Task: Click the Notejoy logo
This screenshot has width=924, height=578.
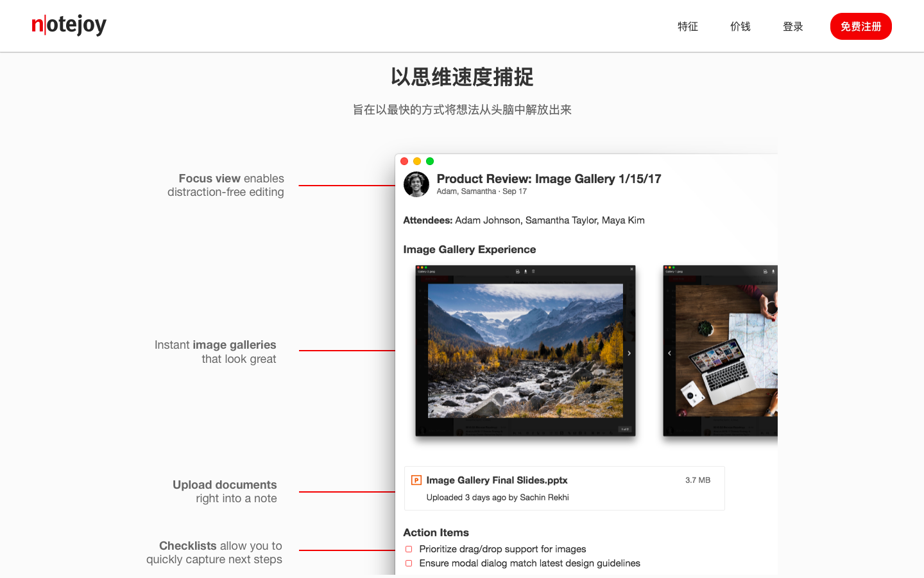Action: tap(69, 25)
